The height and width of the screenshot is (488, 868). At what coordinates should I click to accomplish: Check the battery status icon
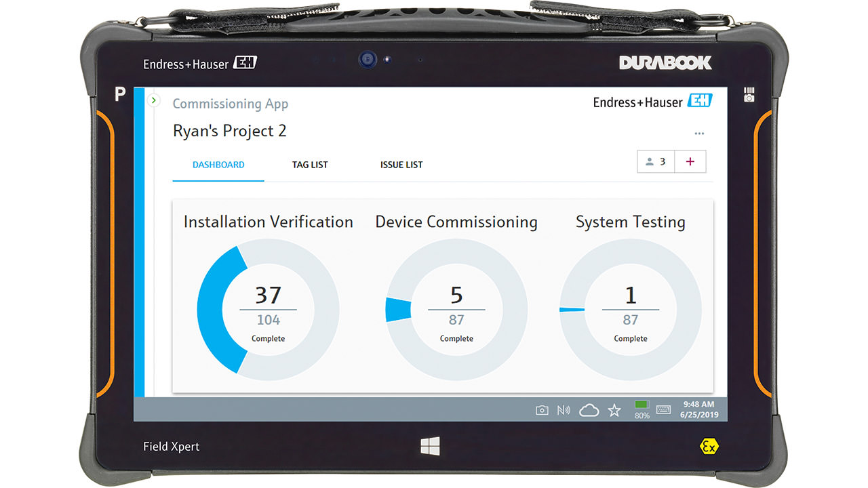642,409
